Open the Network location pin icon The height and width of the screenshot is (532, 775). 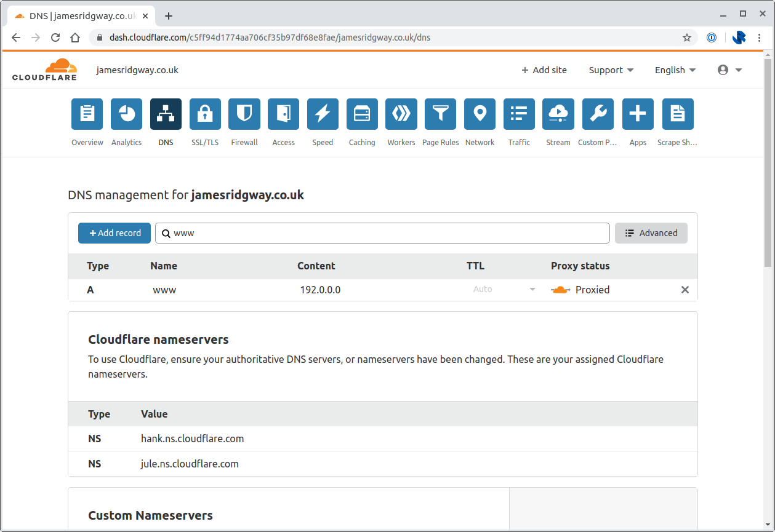(x=480, y=114)
